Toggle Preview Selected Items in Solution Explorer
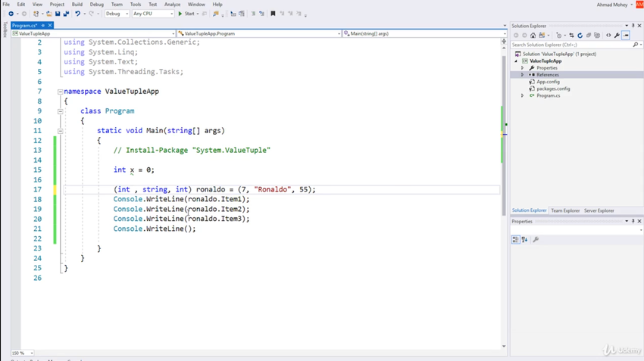 (626, 36)
